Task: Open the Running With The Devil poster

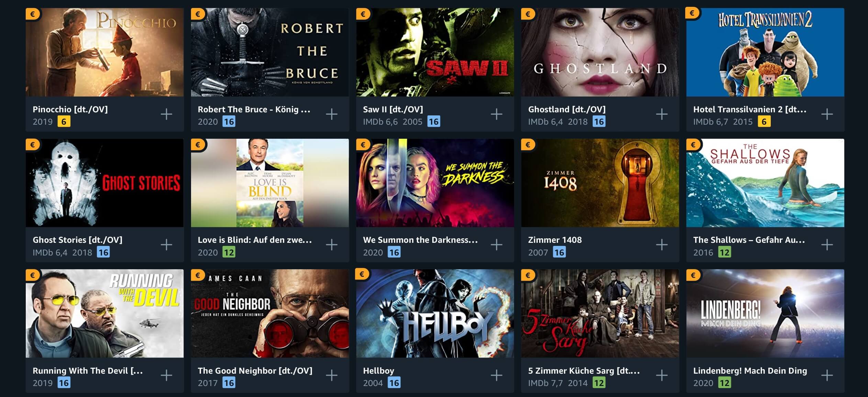Action: tap(105, 314)
